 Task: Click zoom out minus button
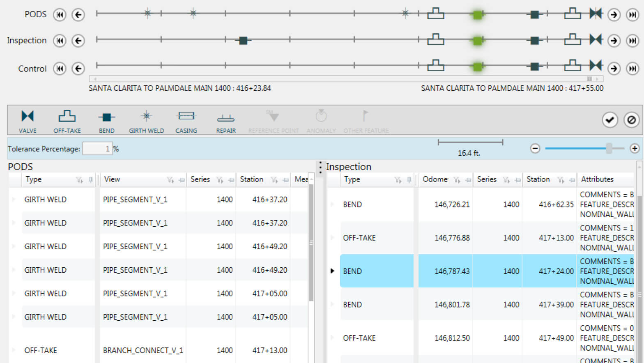click(535, 148)
